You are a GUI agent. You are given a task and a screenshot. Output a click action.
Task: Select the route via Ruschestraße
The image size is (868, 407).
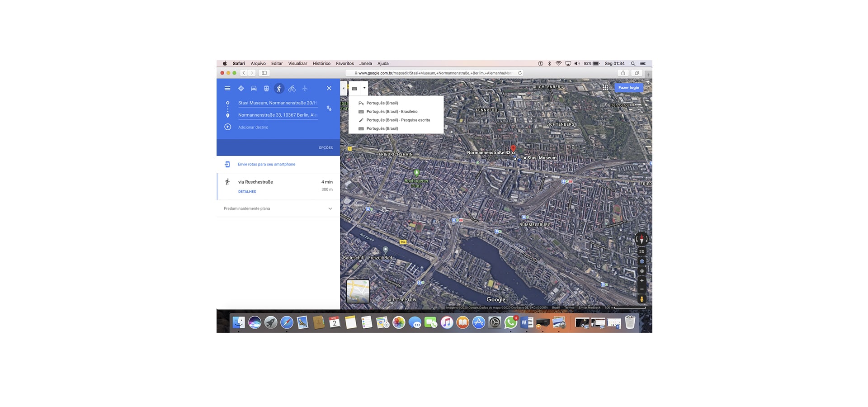278,186
